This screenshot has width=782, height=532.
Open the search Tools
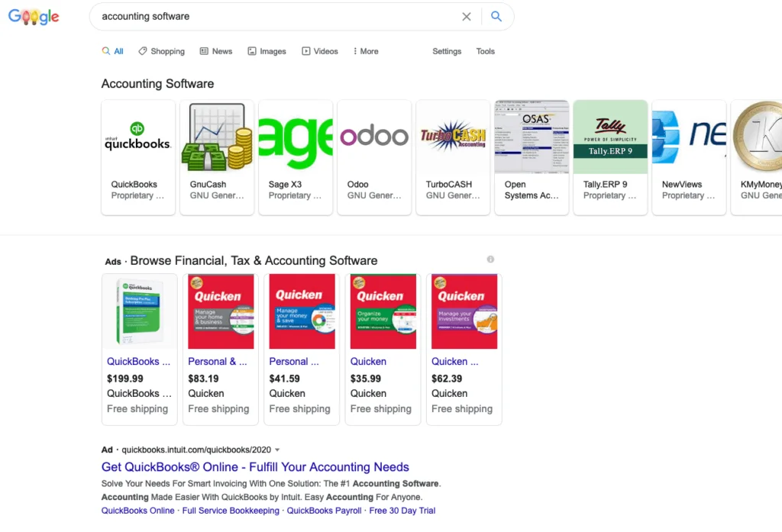pyautogui.click(x=485, y=51)
